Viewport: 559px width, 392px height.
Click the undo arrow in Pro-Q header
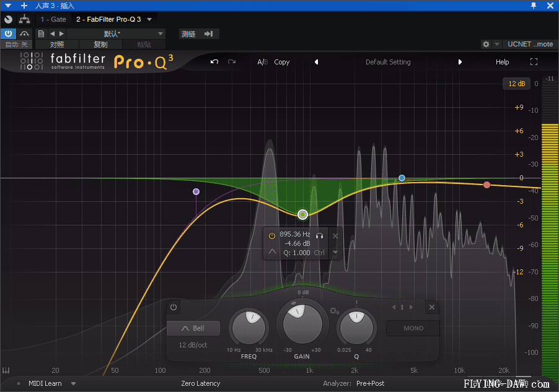[214, 62]
